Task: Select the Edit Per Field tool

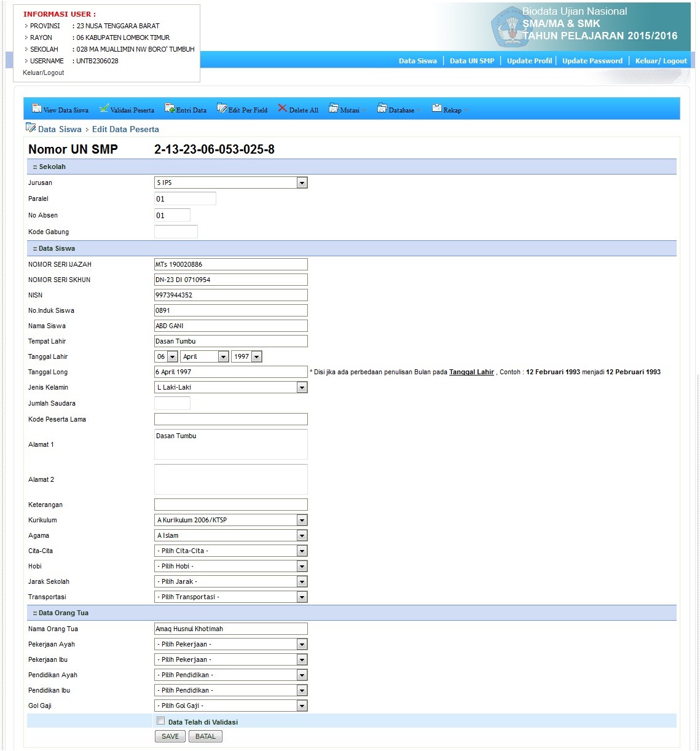Action: point(242,108)
